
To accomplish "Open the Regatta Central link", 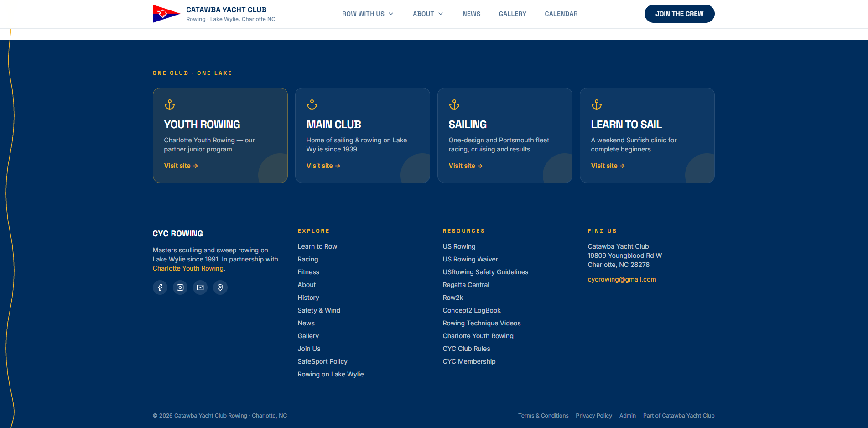I will (x=466, y=285).
